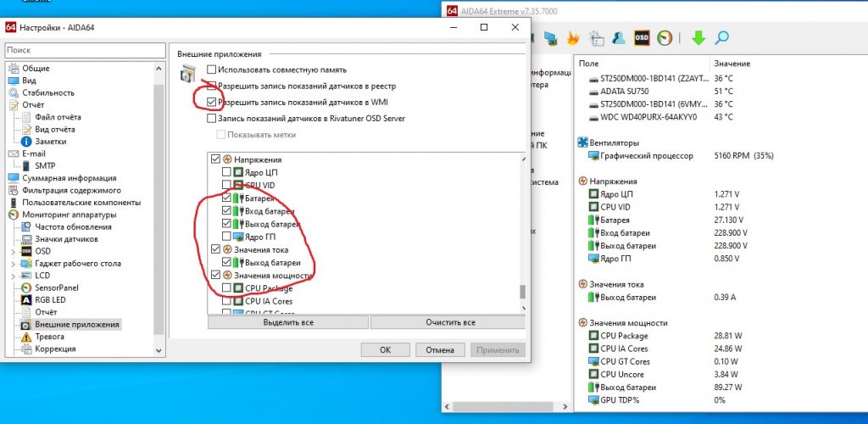Image resolution: width=868 pixels, height=424 pixels.
Task: Select the E-mail envelope icon in sidebar
Action: tap(14, 153)
